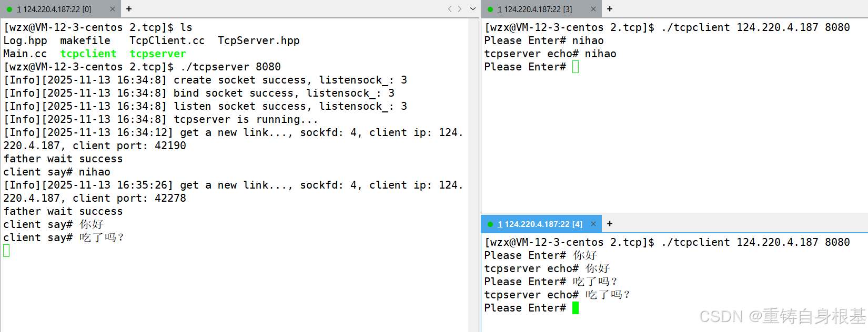Go to next tab with right arrow
Viewport: 868px width, 332px height.
460,9
